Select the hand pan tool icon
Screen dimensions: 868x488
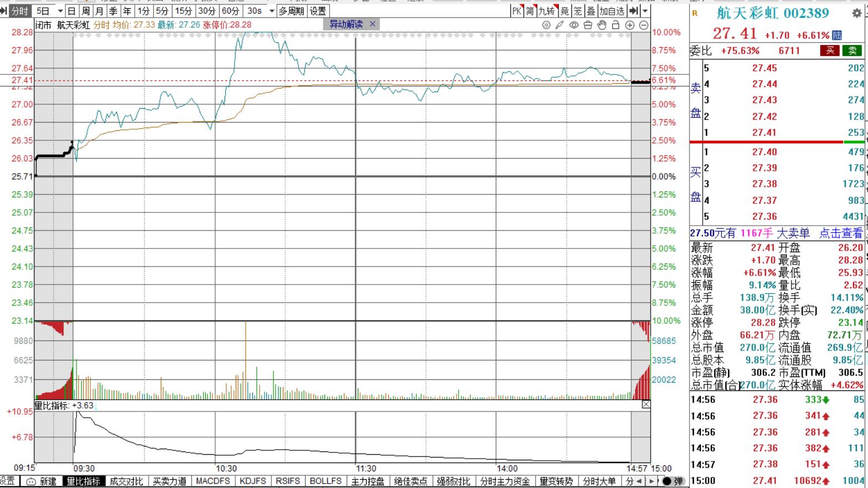point(602,25)
